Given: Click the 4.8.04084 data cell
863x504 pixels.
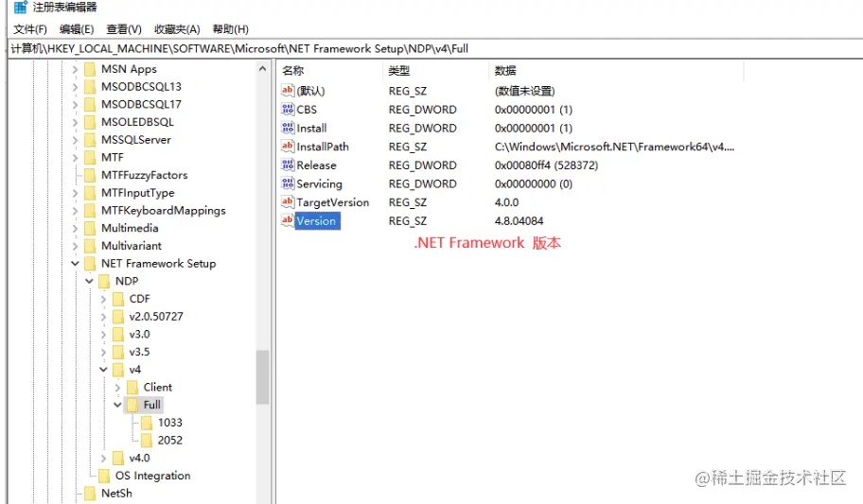Looking at the screenshot, I should tap(519, 220).
